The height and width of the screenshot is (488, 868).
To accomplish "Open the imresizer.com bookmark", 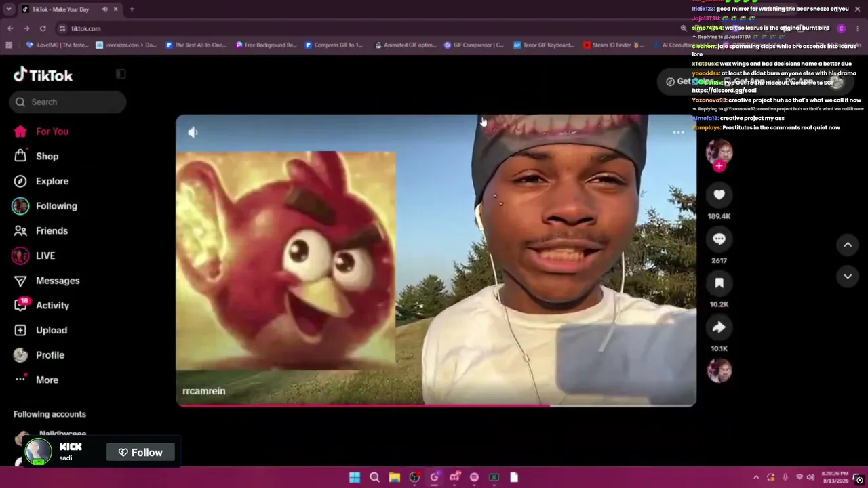I will point(126,45).
